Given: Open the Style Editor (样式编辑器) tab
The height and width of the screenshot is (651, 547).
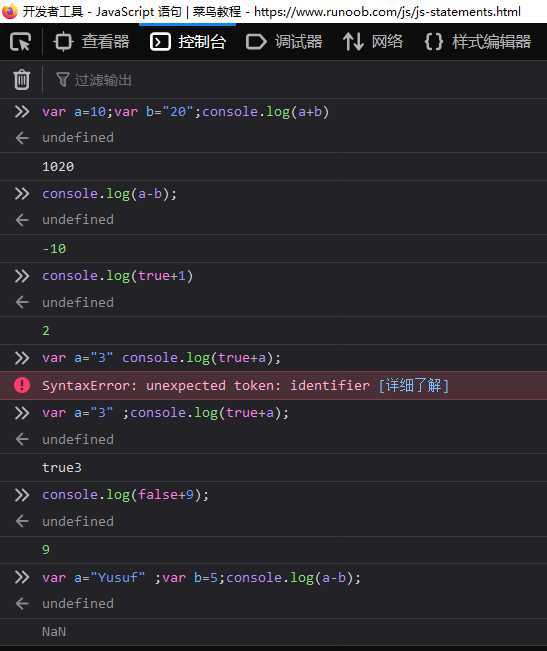Looking at the screenshot, I should coord(478,42).
